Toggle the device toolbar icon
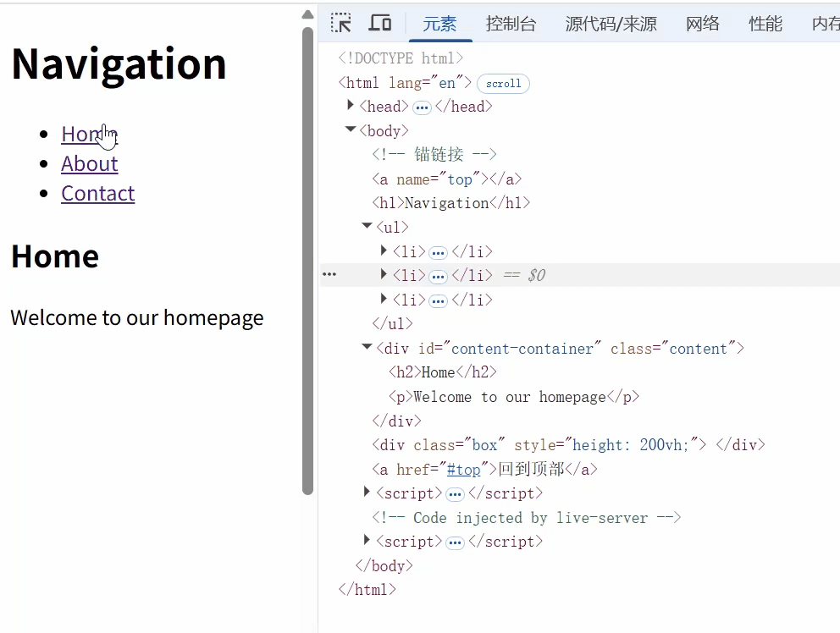The width and height of the screenshot is (840, 633). [x=380, y=23]
